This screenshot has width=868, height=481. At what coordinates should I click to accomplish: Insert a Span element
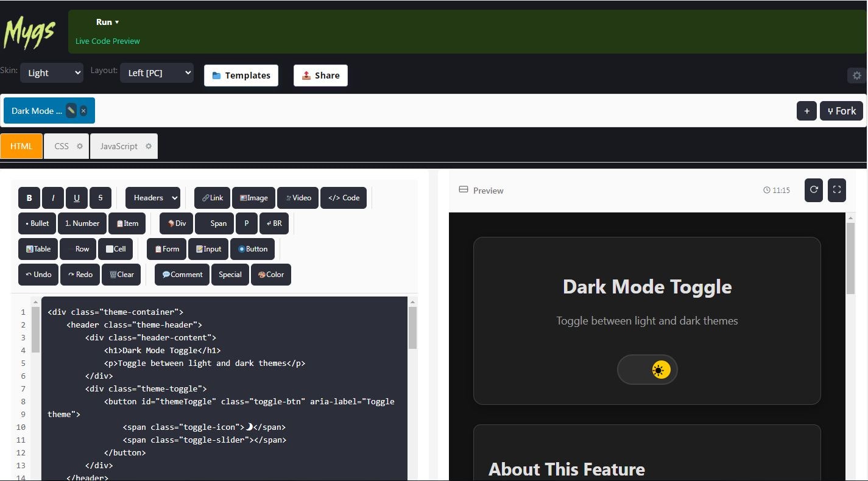214,223
